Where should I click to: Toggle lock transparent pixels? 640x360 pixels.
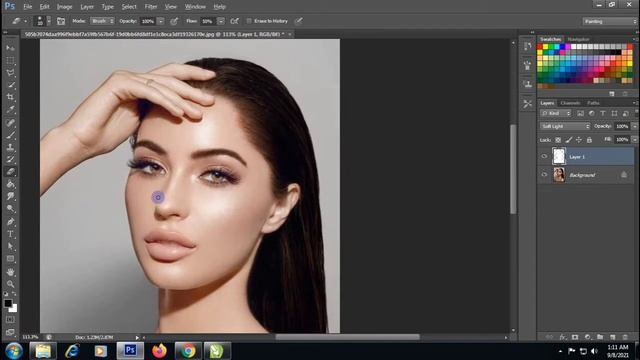(558, 140)
